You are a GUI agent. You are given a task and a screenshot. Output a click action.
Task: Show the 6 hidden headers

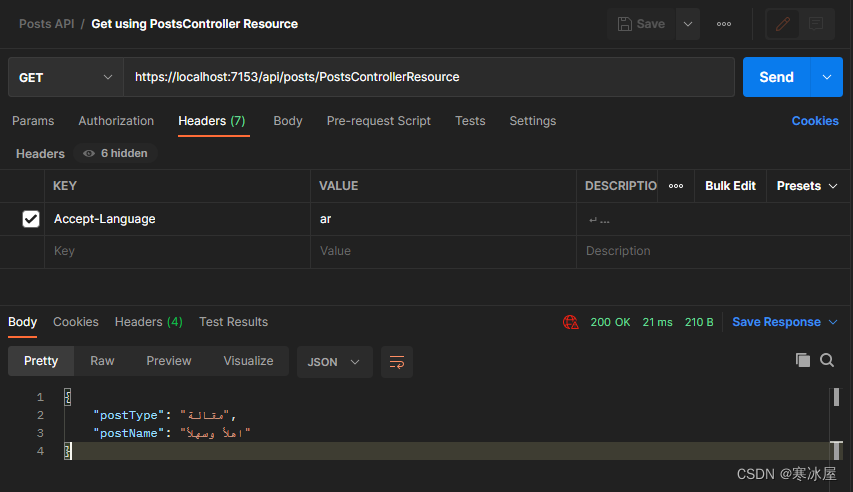[115, 153]
